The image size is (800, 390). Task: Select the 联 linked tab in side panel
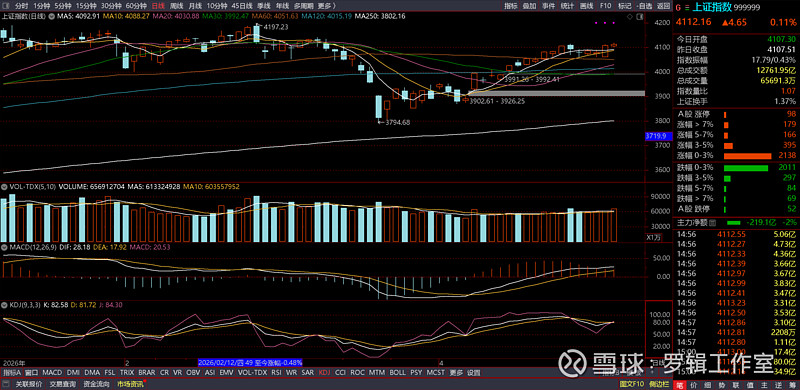pos(735,385)
